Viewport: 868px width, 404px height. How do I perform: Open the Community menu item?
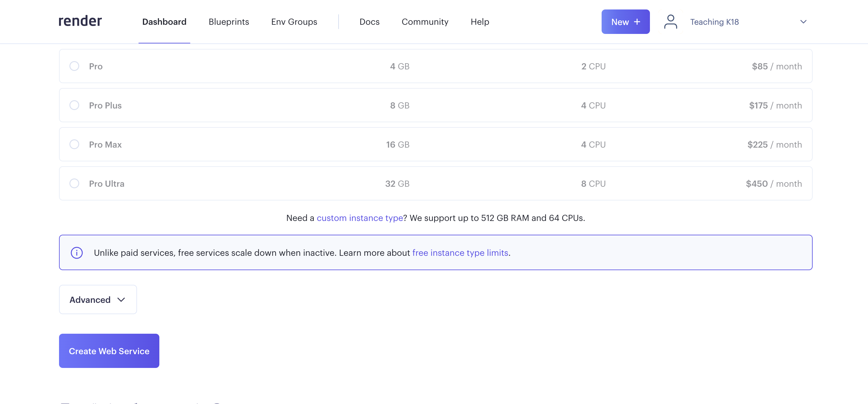tap(425, 22)
